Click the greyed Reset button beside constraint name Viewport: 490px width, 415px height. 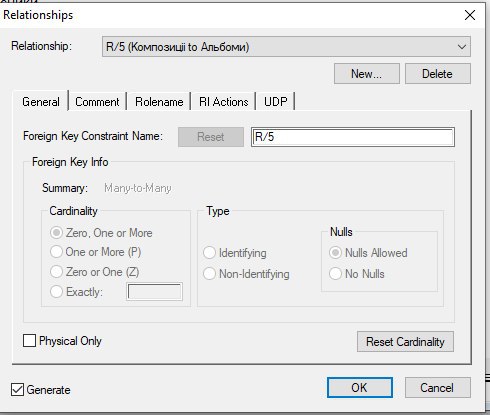(x=211, y=137)
